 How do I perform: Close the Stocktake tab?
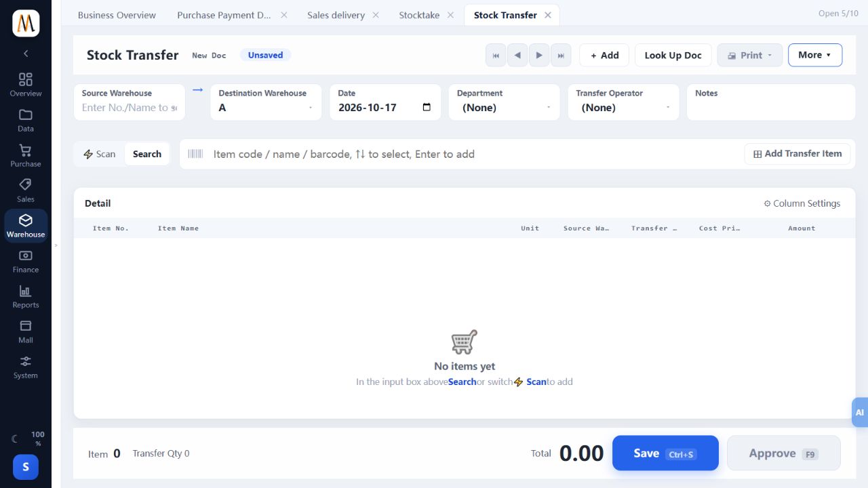click(x=450, y=15)
